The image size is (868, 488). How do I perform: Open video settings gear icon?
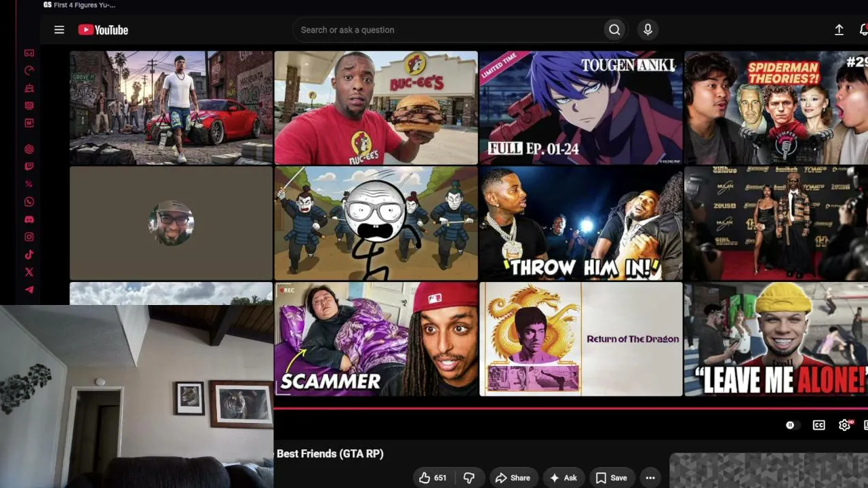[844, 425]
